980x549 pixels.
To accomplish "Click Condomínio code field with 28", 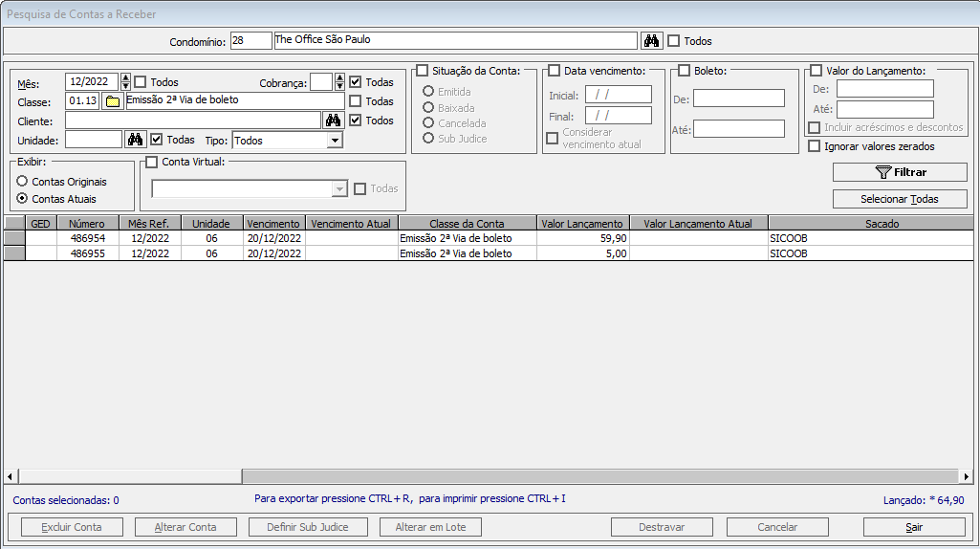I will 250,40.
